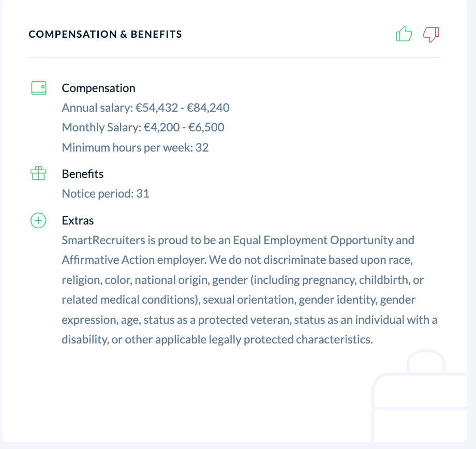Image resolution: width=476 pixels, height=449 pixels.
Task: Select the Compensation & Benefits section title
Action: click(106, 34)
